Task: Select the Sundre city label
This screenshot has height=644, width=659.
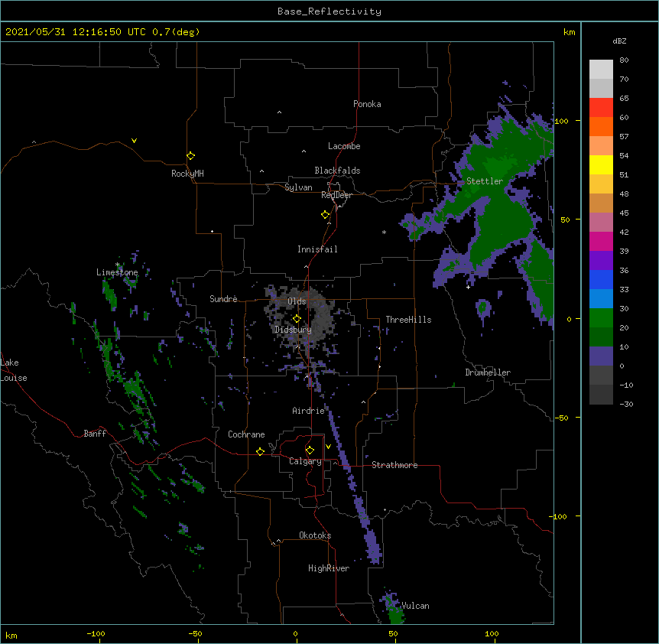Action: pyautogui.click(x=223, y=299)
